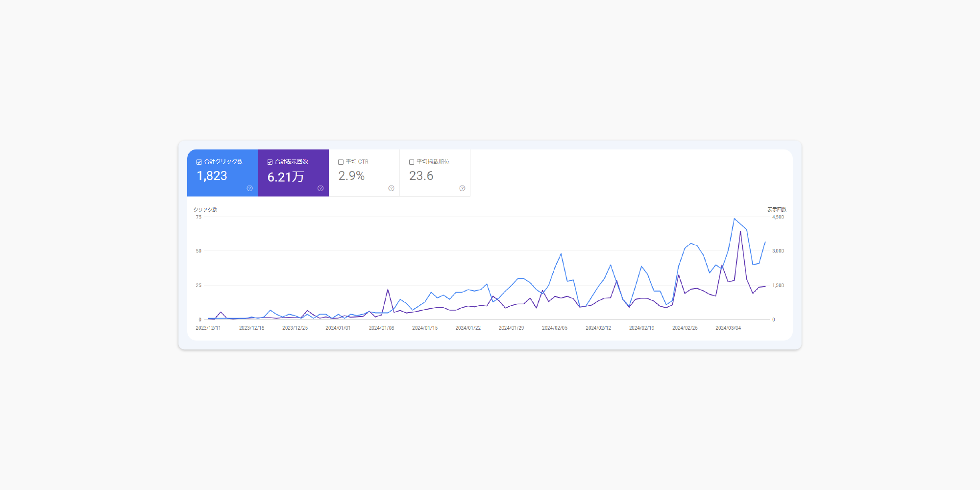Open help icon on 合計クリック数 card
This screenshot has height=490, width=980.
[250, 188]
